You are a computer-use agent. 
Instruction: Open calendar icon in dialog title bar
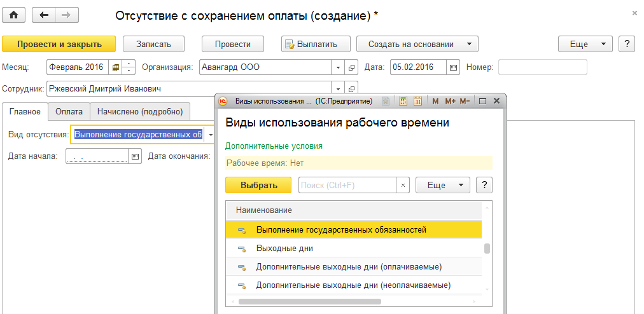click(418, 101)
